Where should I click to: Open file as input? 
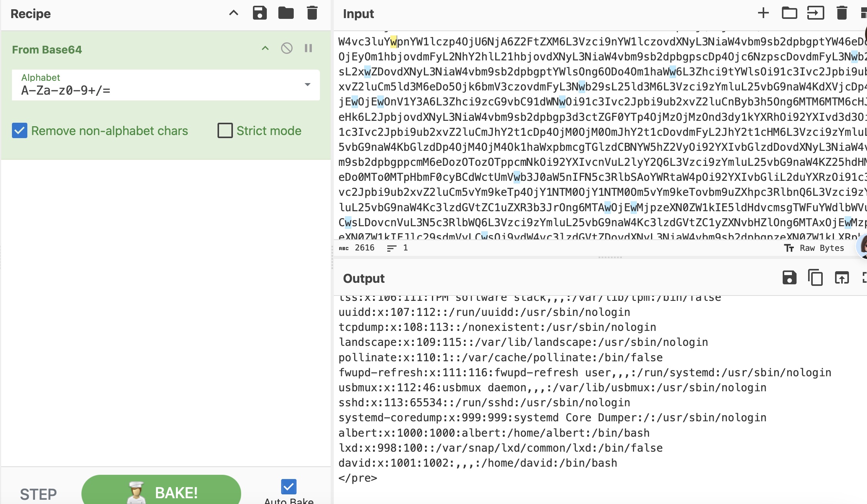[815, 13]
